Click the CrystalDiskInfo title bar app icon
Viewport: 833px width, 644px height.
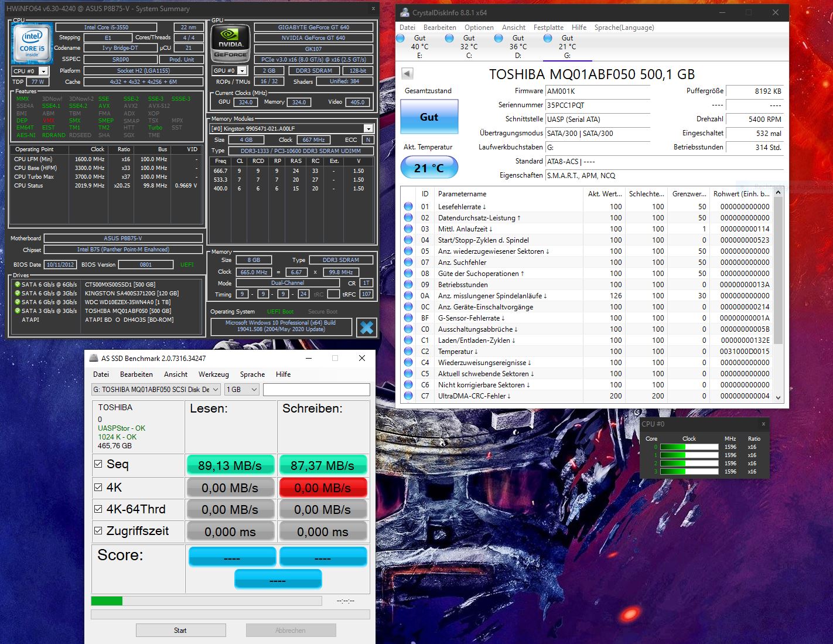pyautogui.click(x=404, y=12)
